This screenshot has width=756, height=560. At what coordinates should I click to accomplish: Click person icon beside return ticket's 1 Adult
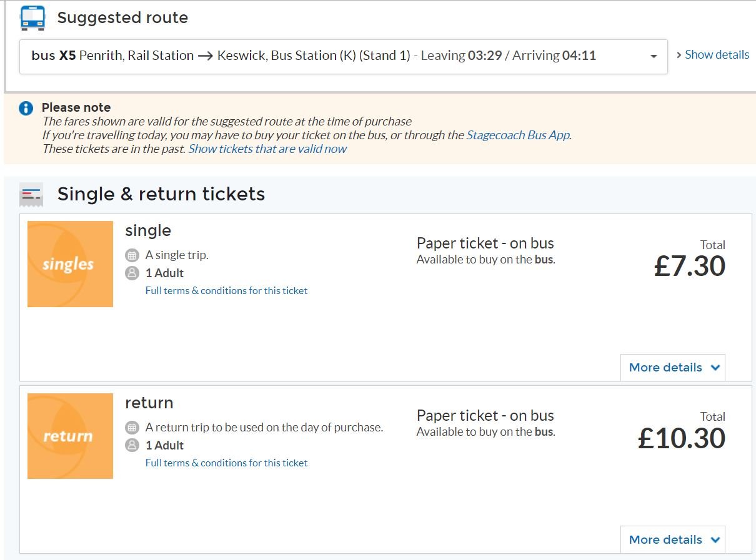tap(132, 445)
